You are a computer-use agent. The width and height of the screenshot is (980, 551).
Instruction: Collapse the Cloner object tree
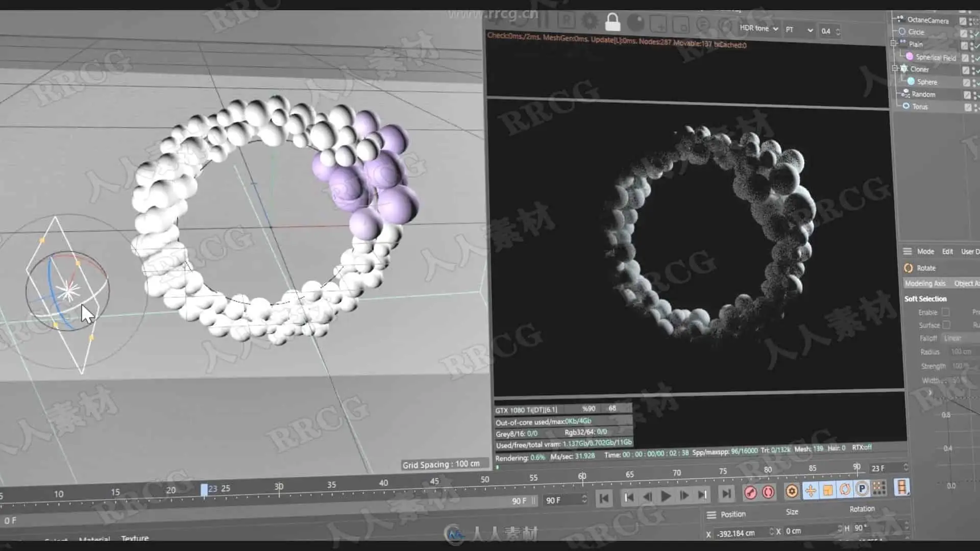pos(895,68)
